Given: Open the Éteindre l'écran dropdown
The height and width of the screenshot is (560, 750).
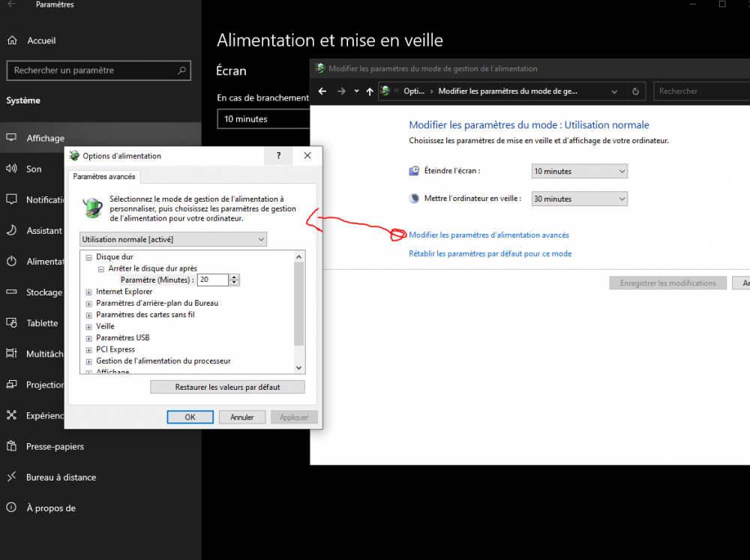Looking at the screenshot, I should click(579, 172).
